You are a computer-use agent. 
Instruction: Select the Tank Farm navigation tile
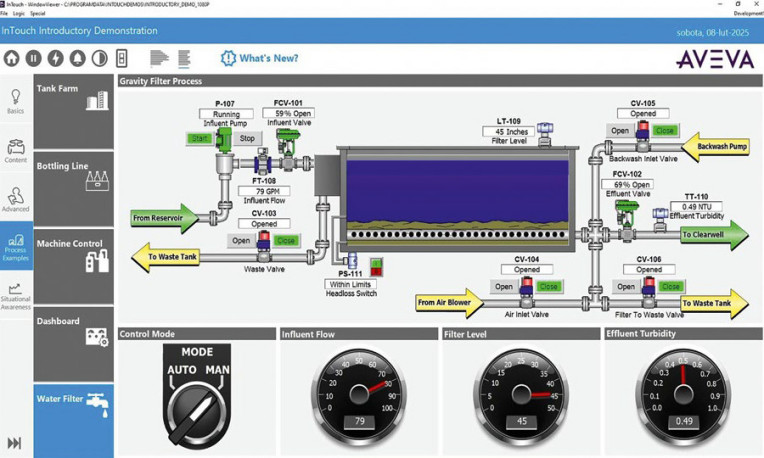coord(73,110)
